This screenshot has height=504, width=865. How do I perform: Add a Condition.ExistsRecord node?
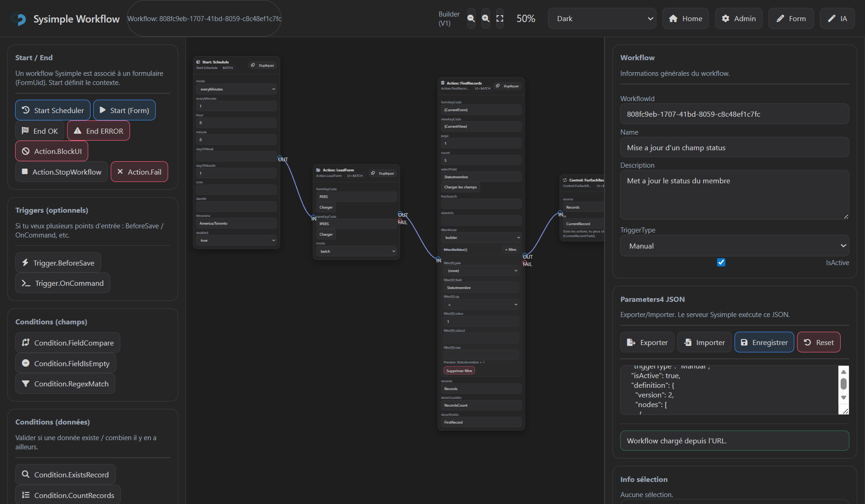65,475
